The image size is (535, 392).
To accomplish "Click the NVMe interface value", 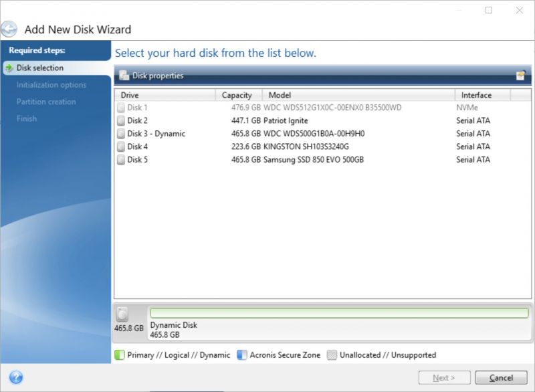I will pyautogui.click(x=467, y=108).
